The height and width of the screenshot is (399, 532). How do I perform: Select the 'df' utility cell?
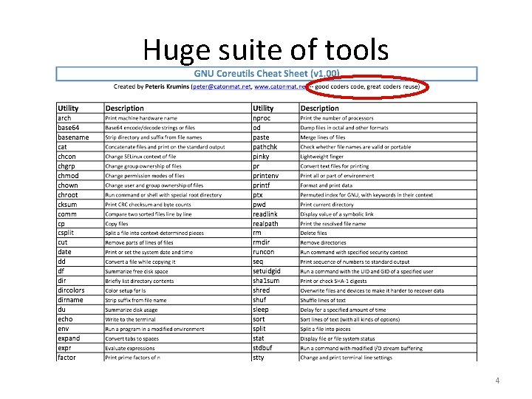point(80,271)
